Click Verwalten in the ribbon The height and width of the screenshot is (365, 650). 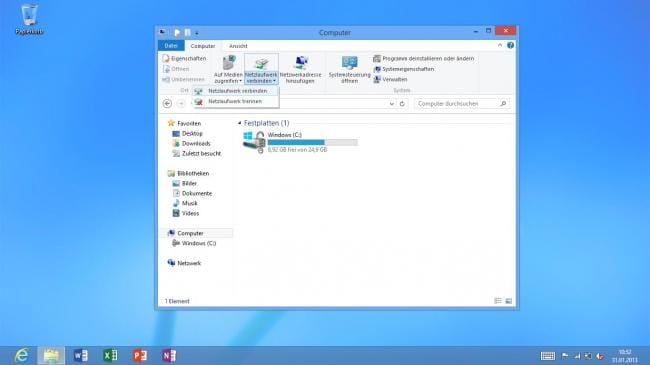pyautogui.click(x=390, y=79)
